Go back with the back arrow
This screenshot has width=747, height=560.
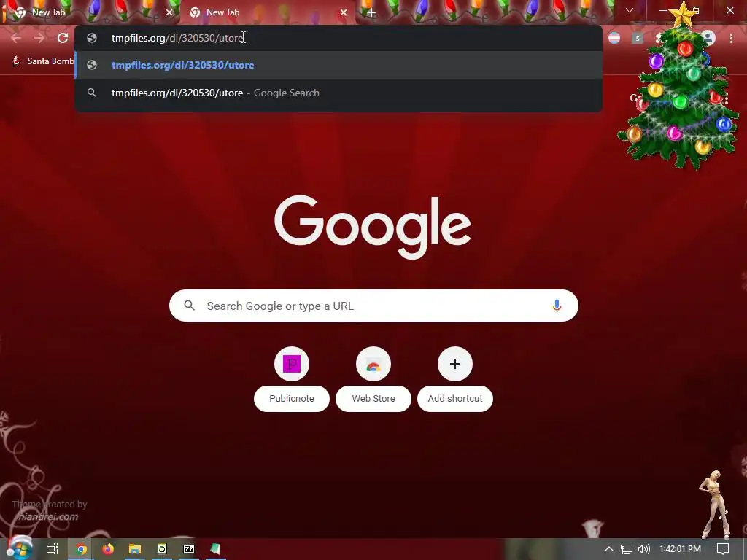[16, 38]
